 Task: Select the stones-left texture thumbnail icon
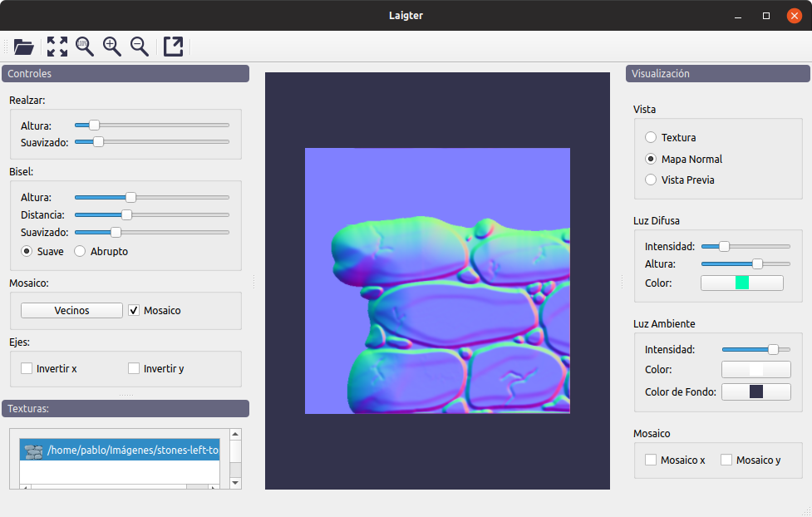pyautogui.click(x=34, y=451)
